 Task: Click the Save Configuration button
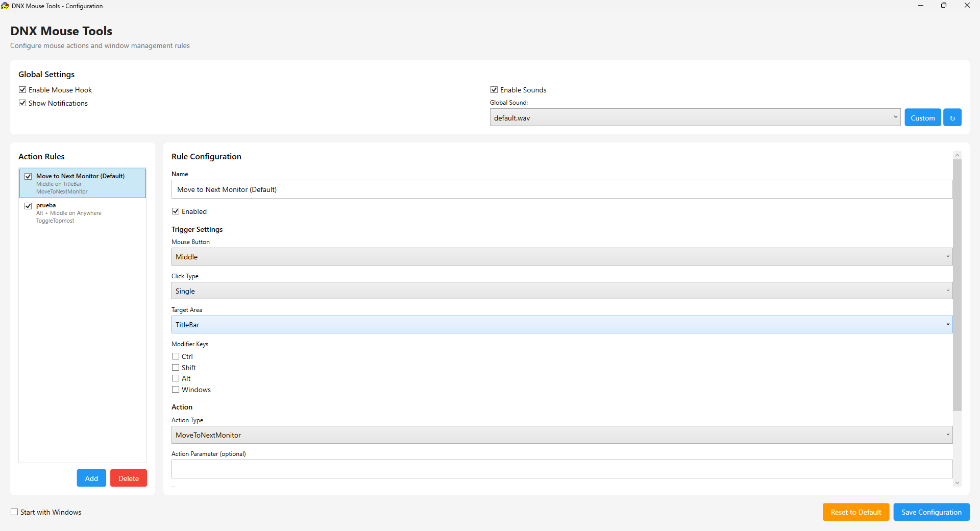point(931,512)
